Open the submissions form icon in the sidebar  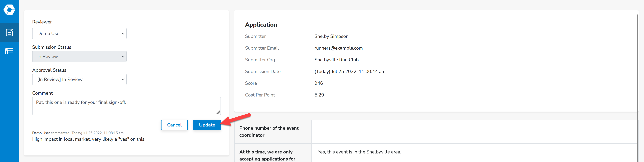coord(9,33)
